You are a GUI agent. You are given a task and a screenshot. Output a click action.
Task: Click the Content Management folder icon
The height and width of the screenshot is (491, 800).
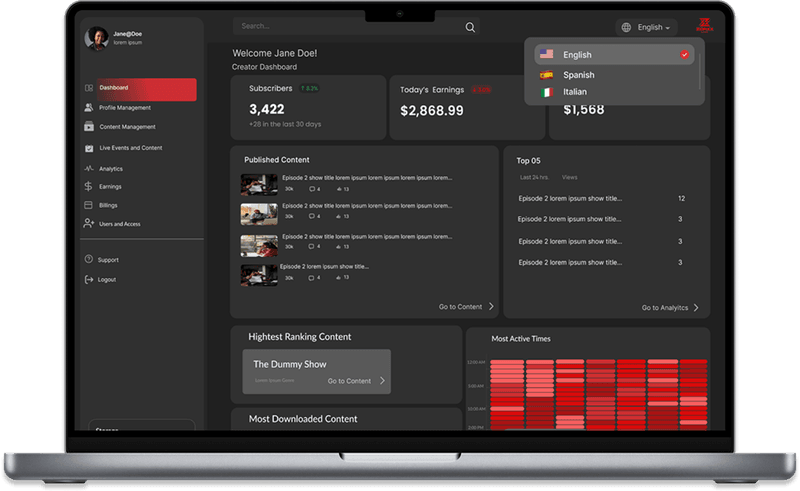coord(89,127)
